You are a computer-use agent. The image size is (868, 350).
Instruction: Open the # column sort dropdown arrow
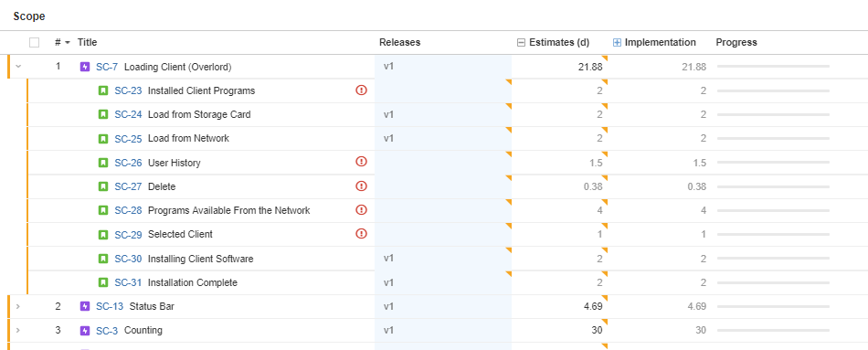pyautogui.click(x=68, y=43)
